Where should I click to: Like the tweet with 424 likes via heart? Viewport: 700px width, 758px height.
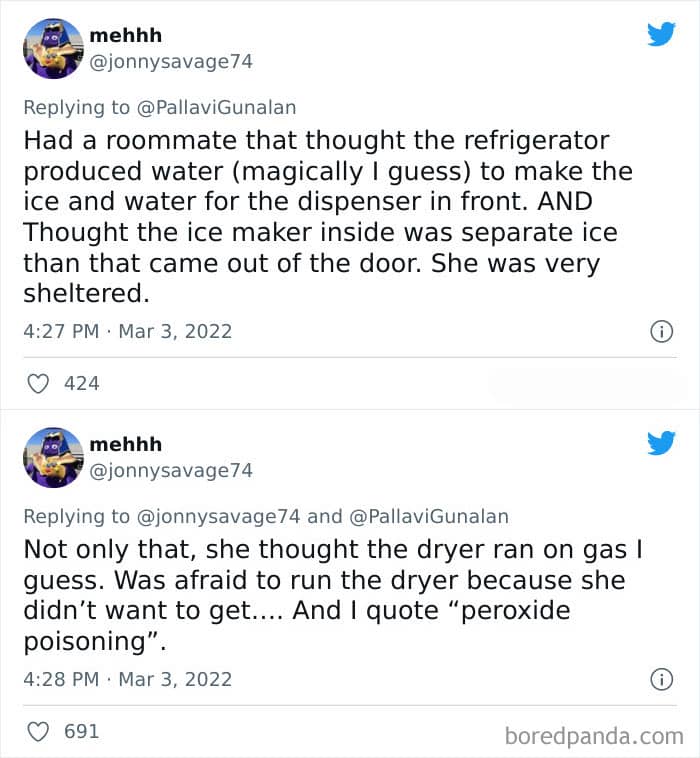[39, 383]
